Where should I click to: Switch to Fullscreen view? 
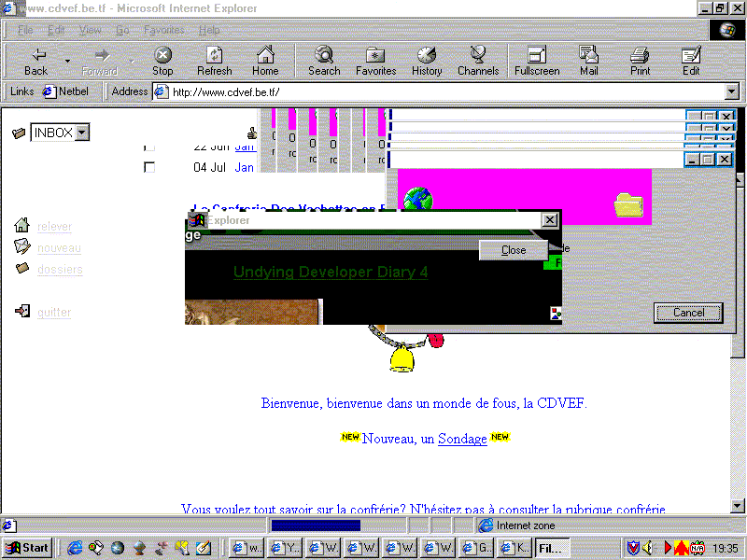click(537, 62)
